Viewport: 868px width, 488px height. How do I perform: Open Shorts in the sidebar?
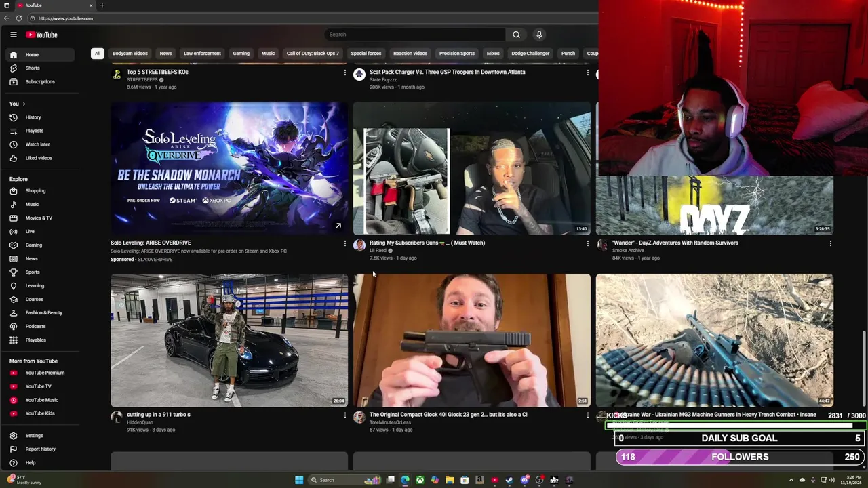click(x=40, y=68)
